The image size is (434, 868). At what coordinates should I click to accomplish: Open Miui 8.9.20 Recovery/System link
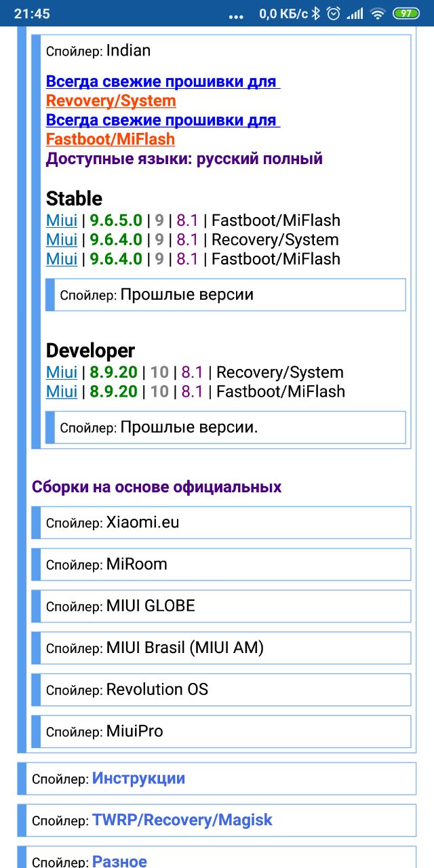[62, 372]
